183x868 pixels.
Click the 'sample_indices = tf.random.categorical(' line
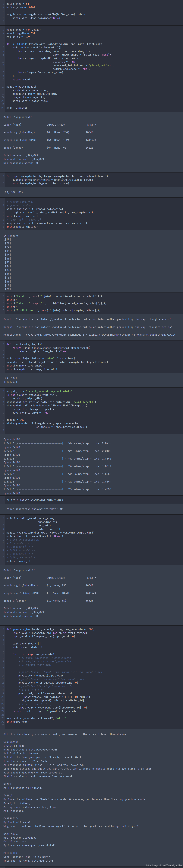point(35,209)
